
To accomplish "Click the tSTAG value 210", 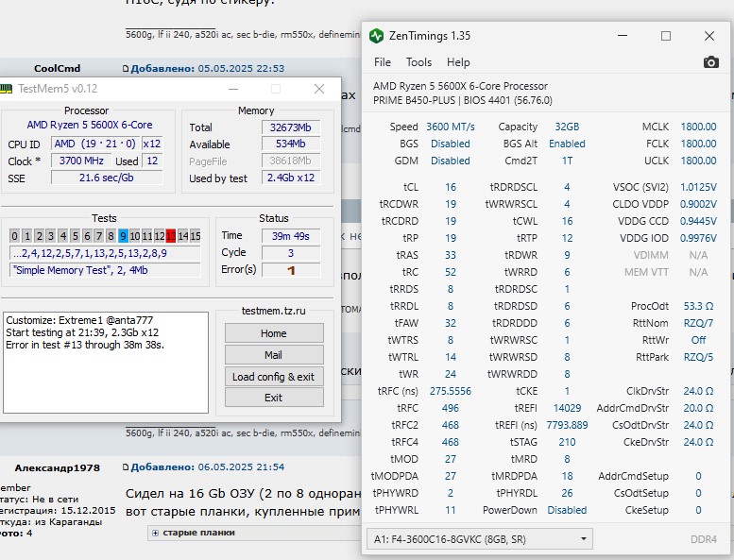I will (567, 442).
